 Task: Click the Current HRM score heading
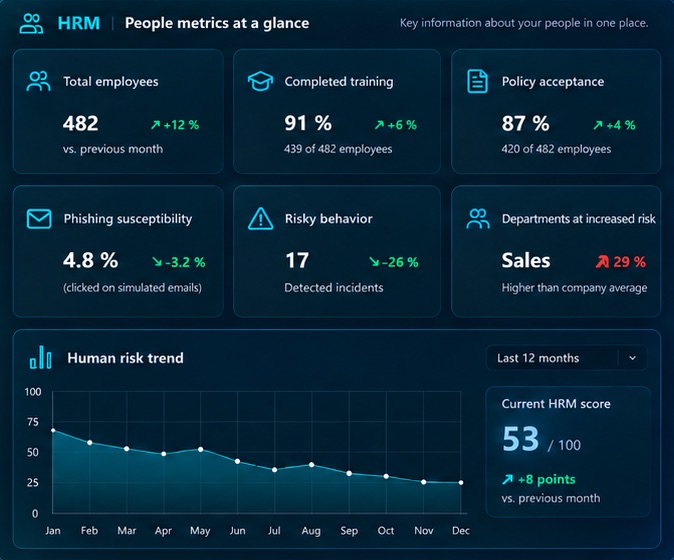(x=556, y=404)
